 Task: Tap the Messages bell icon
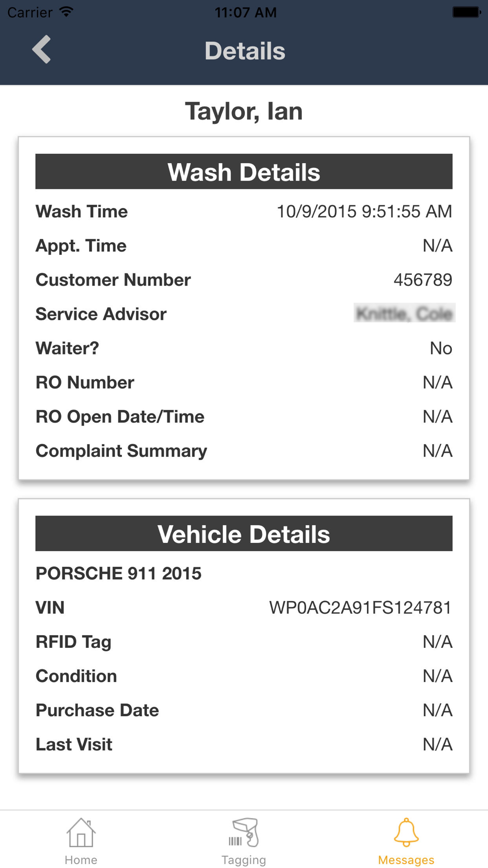pos(406,833)
